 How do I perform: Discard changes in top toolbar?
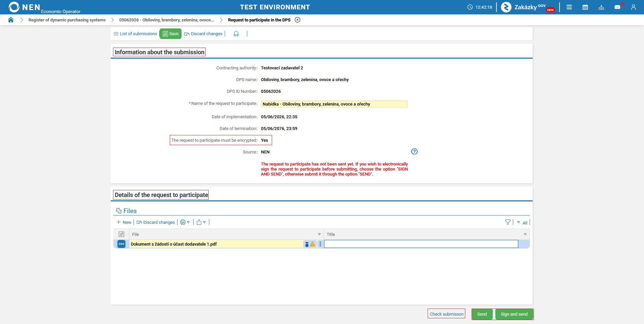[203, 34]
